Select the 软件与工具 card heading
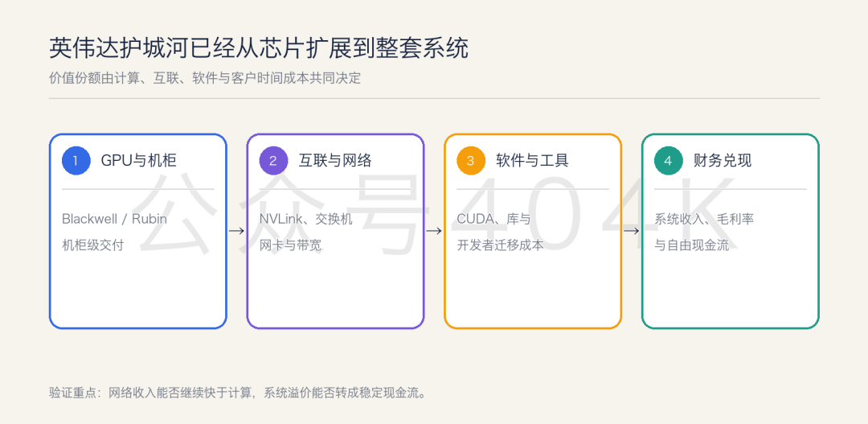The image size is (868, 424). 533,161
